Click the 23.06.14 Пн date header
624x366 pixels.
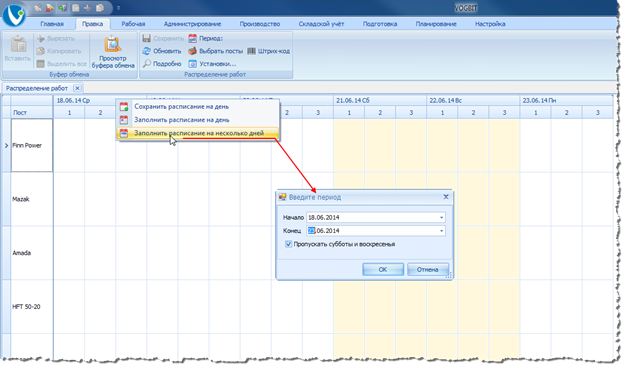tap(566, 101)
